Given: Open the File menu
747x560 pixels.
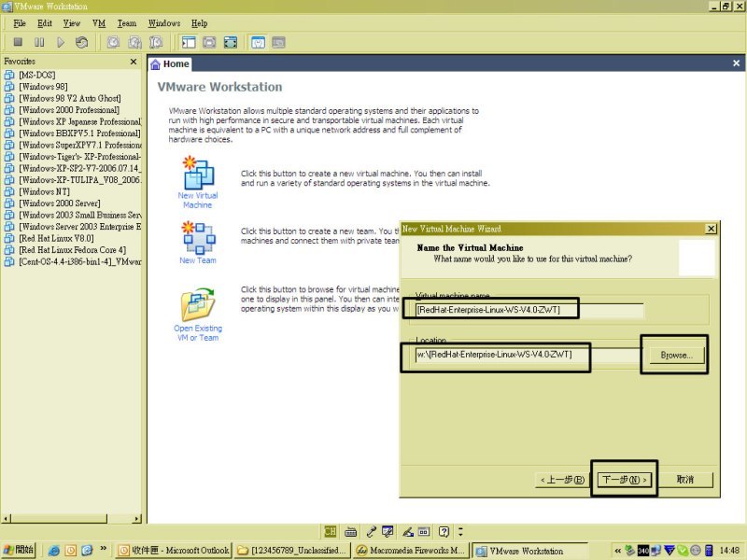Looking at the screenshot, I should [20, 23].
